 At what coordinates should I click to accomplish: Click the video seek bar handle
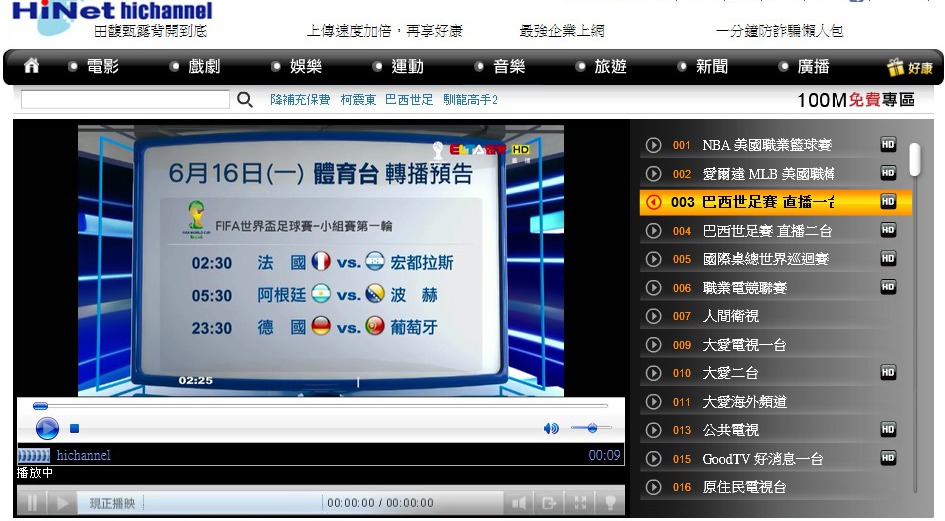(40, 406)
